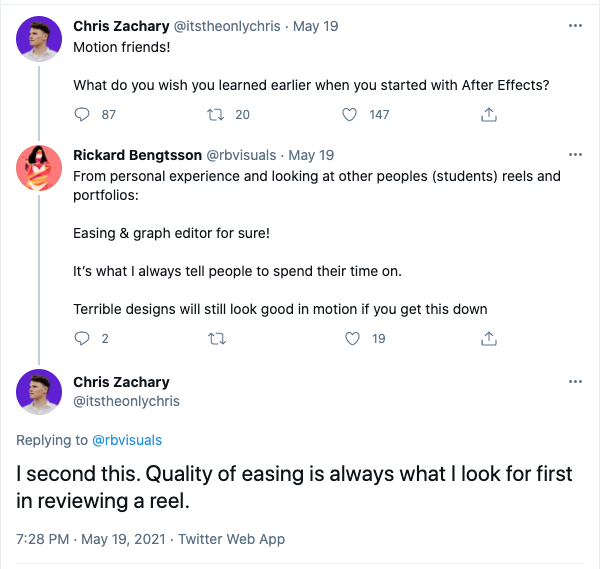
Task: Reply to Rickard Bengtsson's tweet
Action: coord(83,339)
